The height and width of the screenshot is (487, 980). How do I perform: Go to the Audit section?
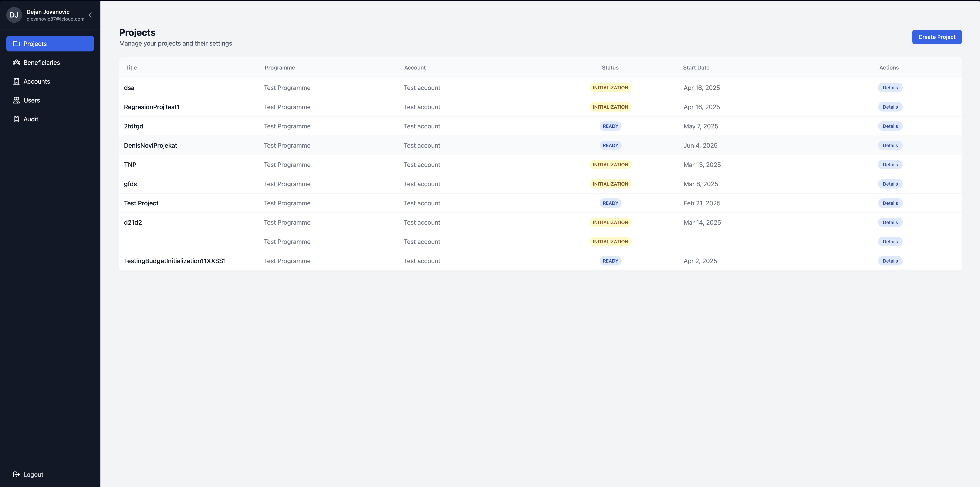31,119
